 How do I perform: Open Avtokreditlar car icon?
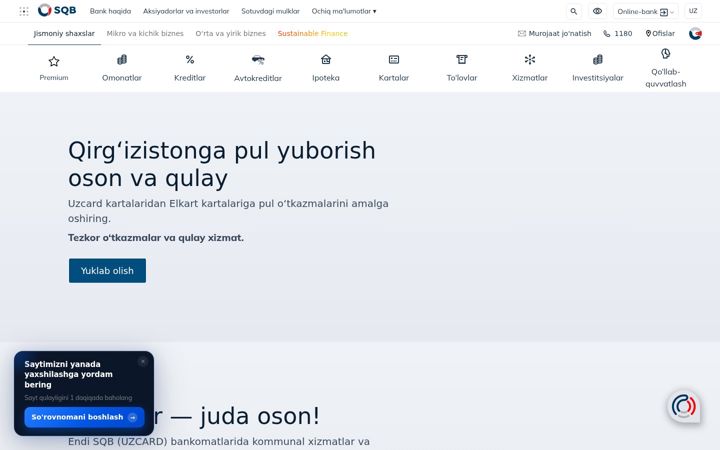click(258, 60)
